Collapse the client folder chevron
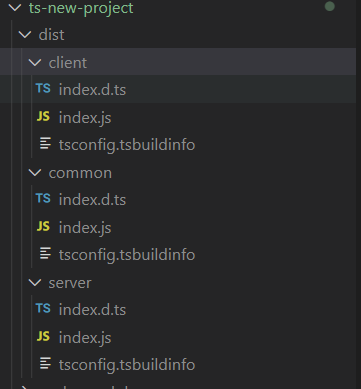Image resolution: width=361 pixels, height=389 pixels. click(x=35, y=62)
